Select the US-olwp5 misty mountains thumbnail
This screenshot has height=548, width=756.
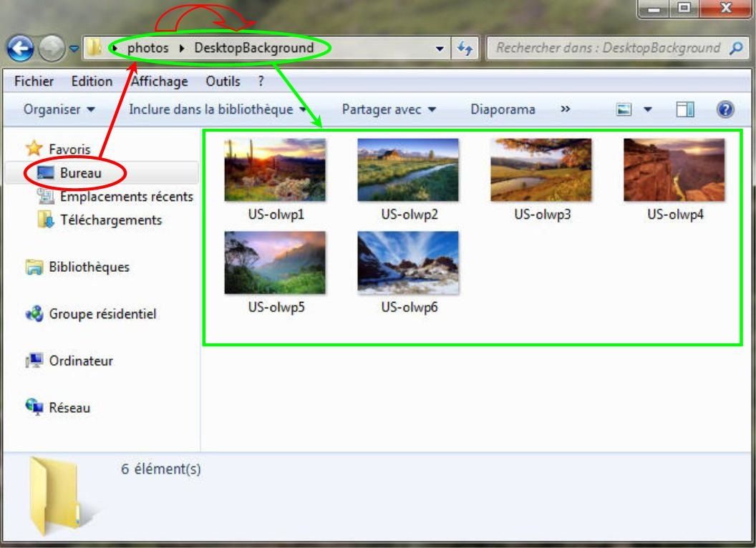[x=275, y=263]
